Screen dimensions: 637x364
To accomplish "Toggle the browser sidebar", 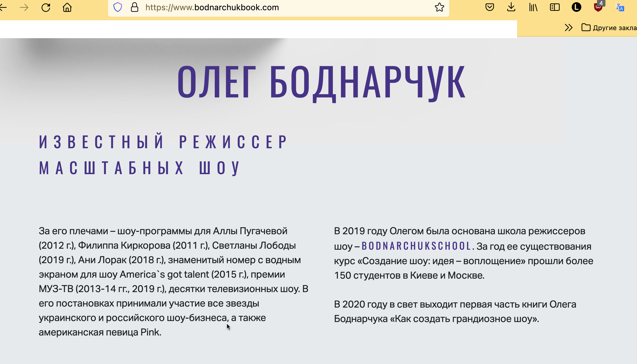I will pyautogui.click(x=554, y=7).
